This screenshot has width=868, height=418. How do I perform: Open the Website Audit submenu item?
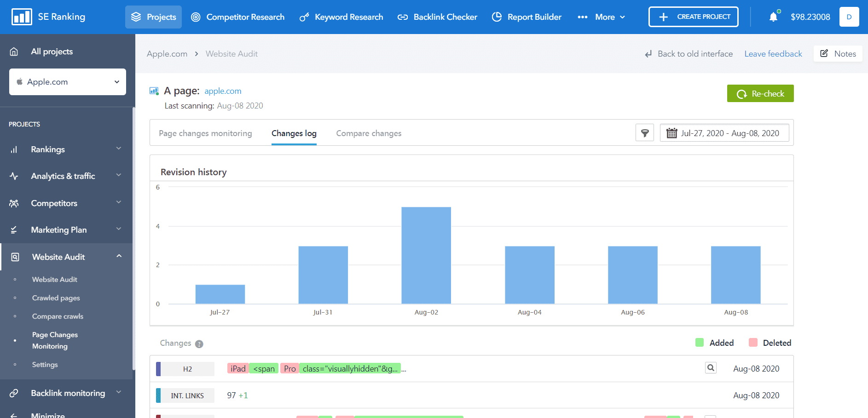click(x=55, y=280)
